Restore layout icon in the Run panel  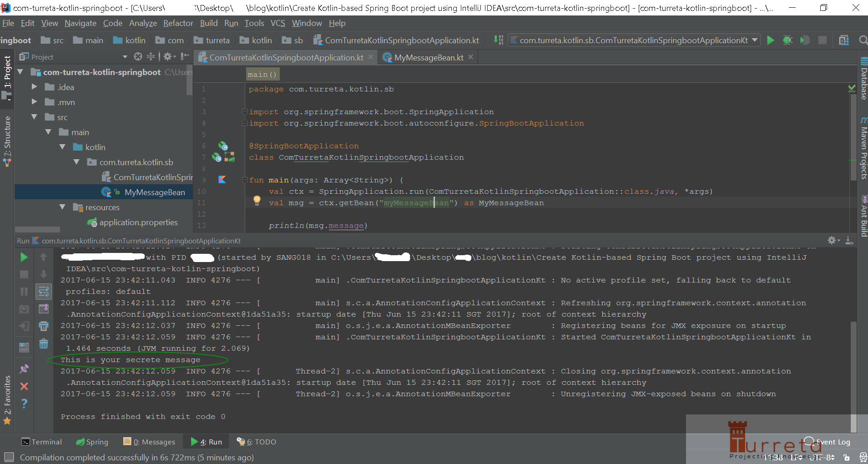(x=24, y=348)
